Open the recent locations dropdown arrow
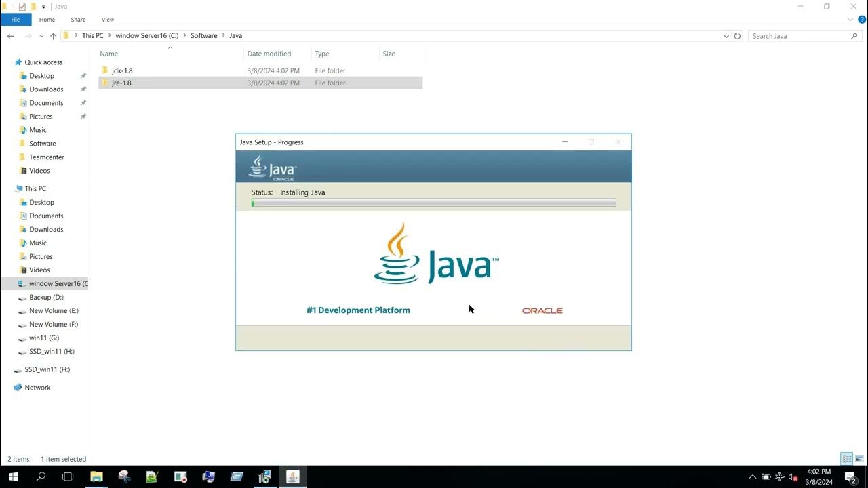The image size is (868, 488). point(42,36)
